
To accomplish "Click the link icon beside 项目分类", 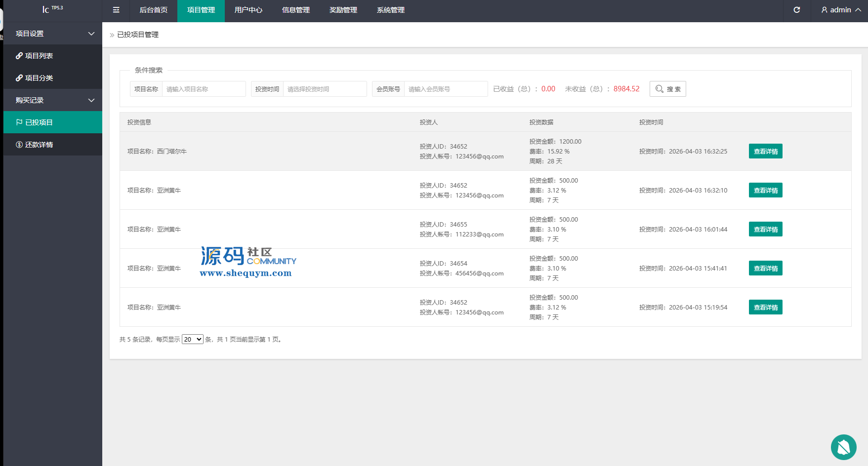I will click(19, 78).
